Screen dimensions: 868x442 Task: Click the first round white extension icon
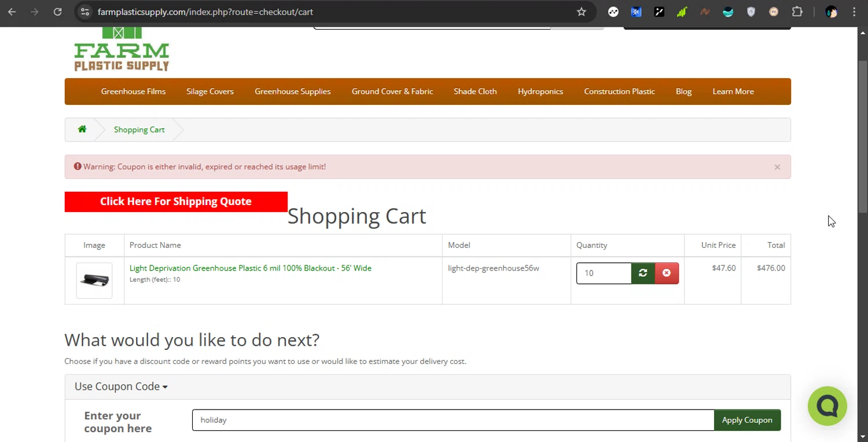(x=613, y=12)
